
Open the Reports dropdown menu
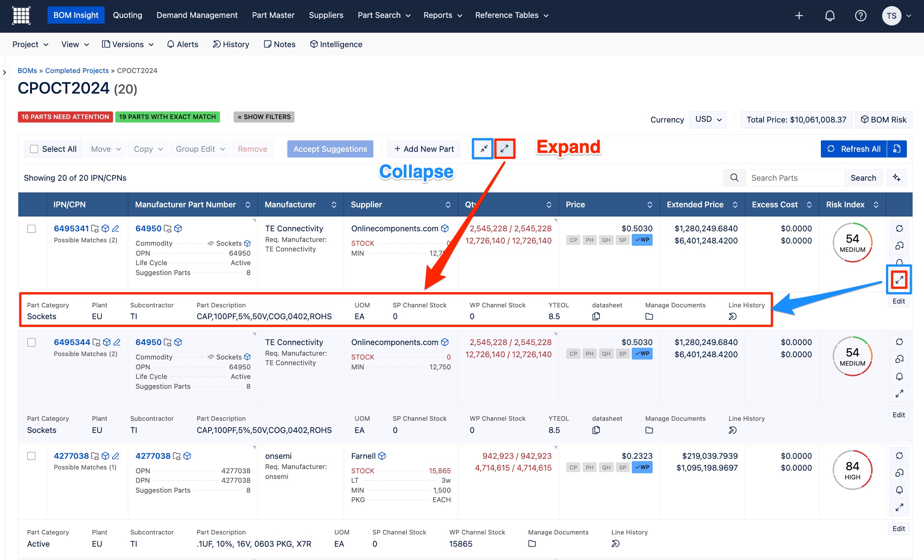[443, 15]
